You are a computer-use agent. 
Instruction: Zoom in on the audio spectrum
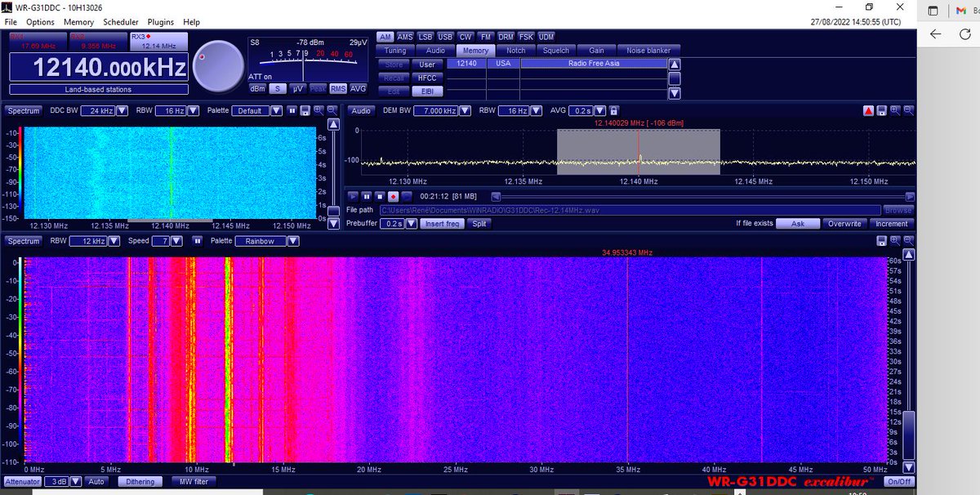click(896, 110)
